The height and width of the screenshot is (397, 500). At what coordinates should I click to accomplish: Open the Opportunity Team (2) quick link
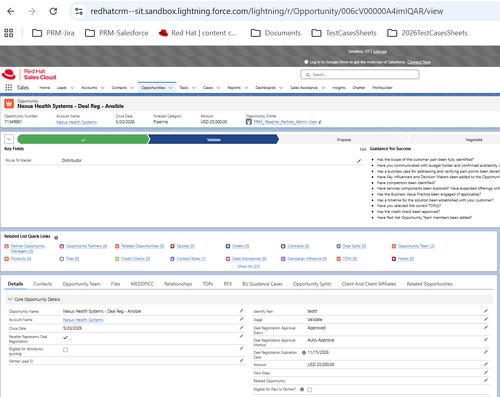click(416, 246)
